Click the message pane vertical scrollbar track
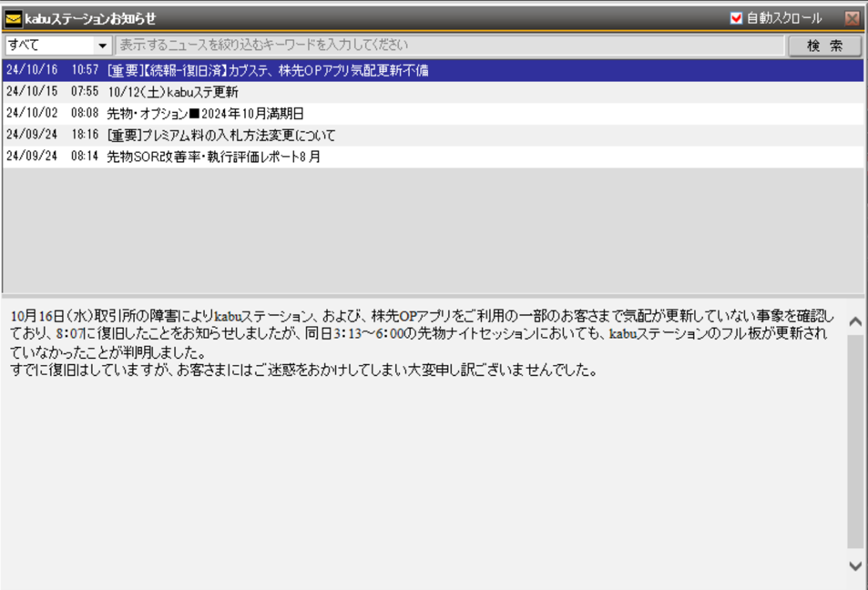 855,442
